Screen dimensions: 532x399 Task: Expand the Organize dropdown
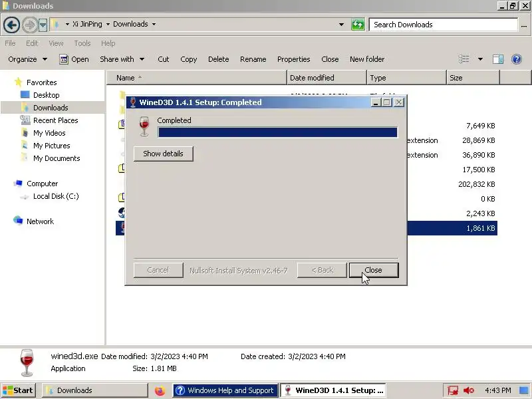27,59
